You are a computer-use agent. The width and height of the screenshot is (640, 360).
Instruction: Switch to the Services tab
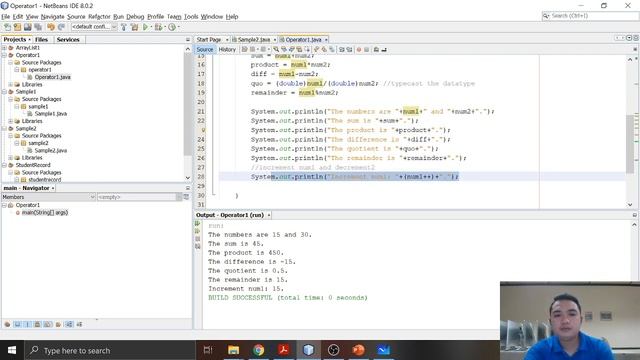click(x=68, y=40)
